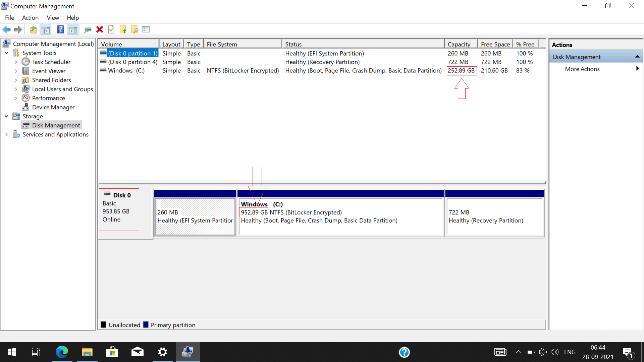Click the red X Delete toolbar icon

point(100,29)
